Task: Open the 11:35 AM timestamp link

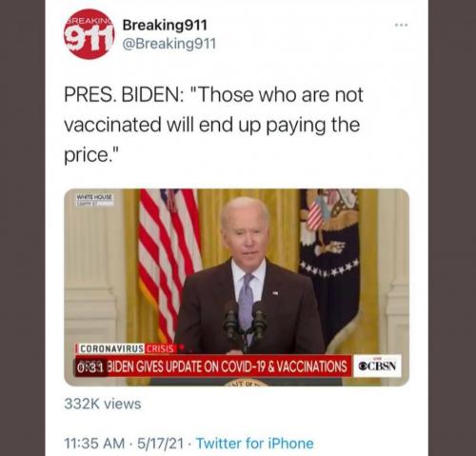Action: 94,444
